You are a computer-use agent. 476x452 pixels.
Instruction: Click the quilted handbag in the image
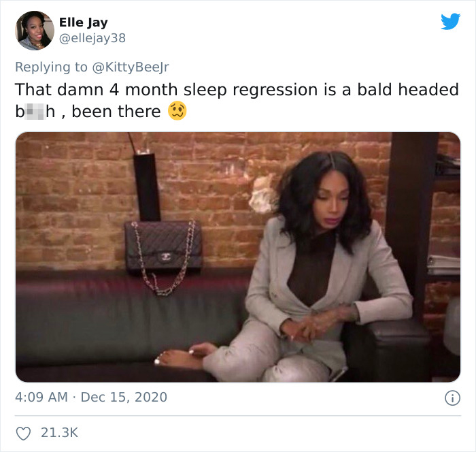click(x=164, y=247)
